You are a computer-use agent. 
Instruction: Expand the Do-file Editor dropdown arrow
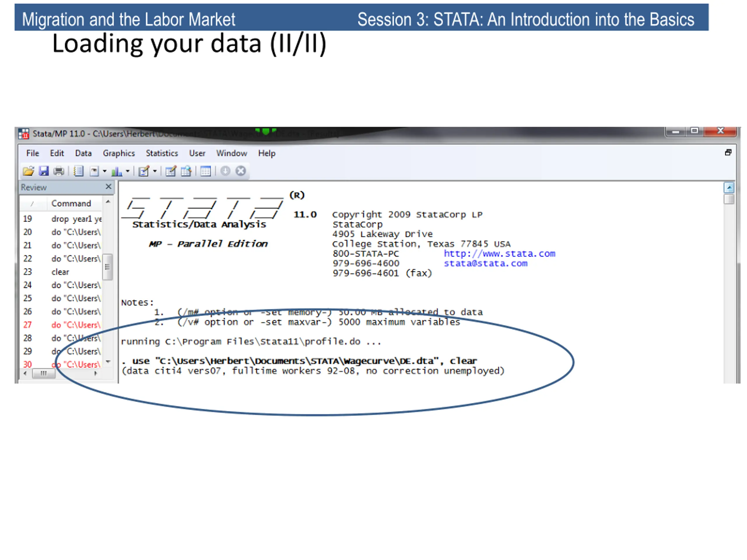click(x=155, y=171)
